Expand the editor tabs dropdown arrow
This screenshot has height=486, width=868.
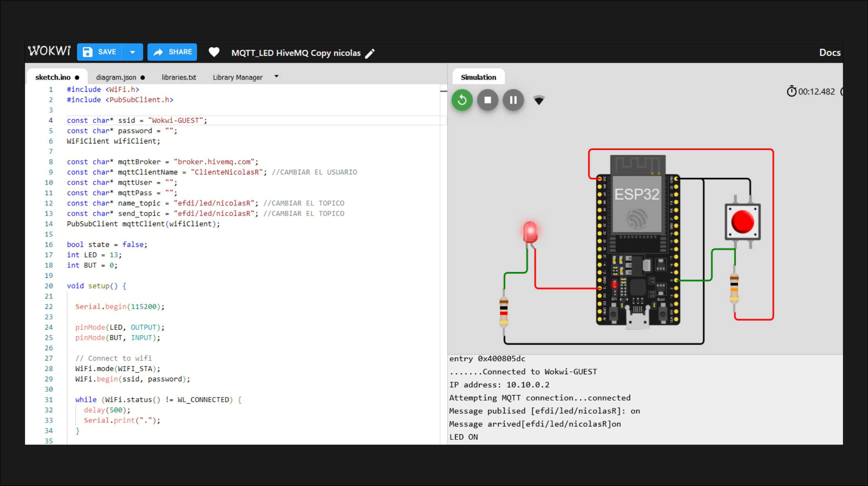coord(276,76)
